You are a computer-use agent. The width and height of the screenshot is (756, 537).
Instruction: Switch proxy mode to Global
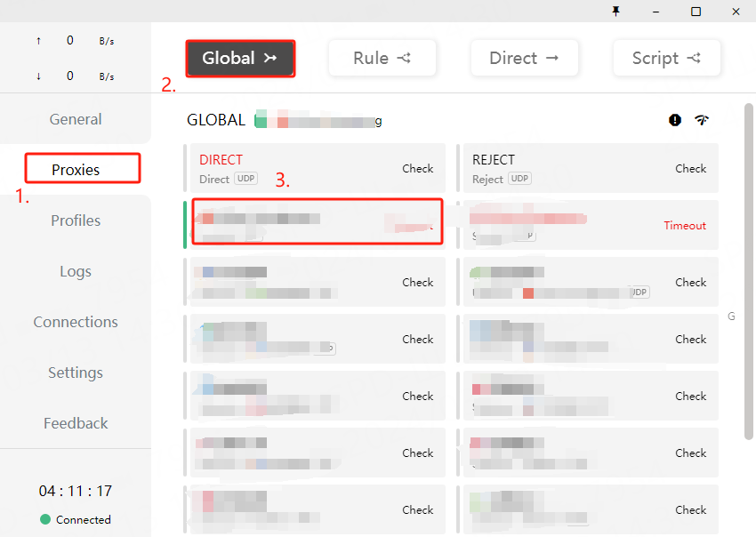click(240, 59)
